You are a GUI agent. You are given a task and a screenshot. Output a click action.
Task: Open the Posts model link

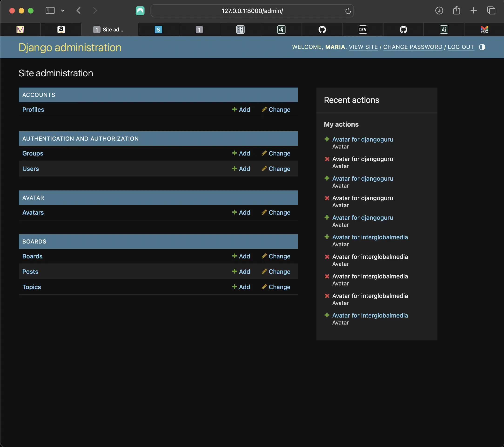(30, 272)
